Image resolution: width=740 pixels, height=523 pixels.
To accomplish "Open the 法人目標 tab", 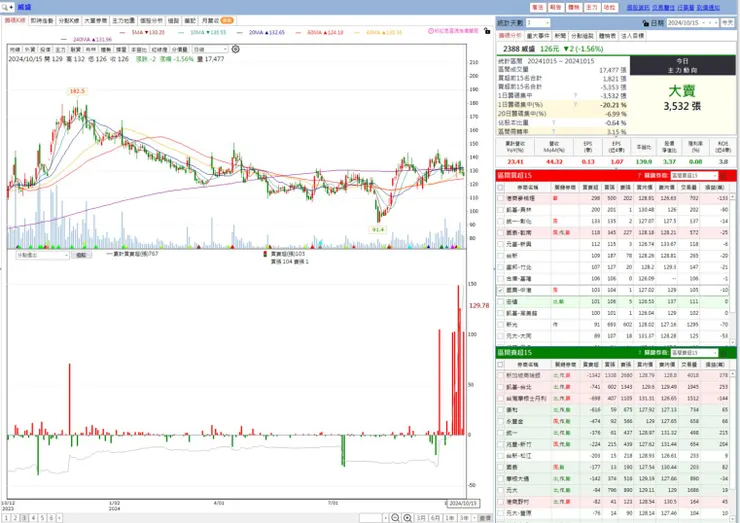I will [x=632, y=36].
